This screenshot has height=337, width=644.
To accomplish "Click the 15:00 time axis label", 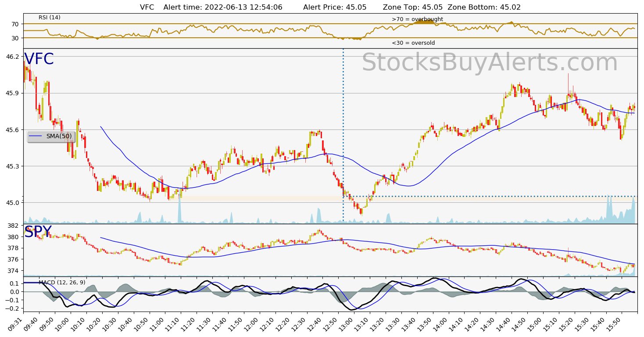I will point(535,324).
